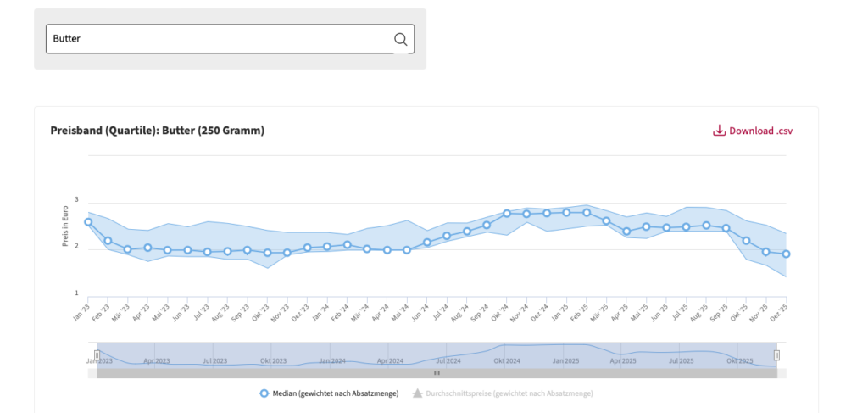The height and width of the screenshot is (413, 868).
Task: Click the magnifying glass search icon
Action: pyautogui.click(x=400, y=39)
